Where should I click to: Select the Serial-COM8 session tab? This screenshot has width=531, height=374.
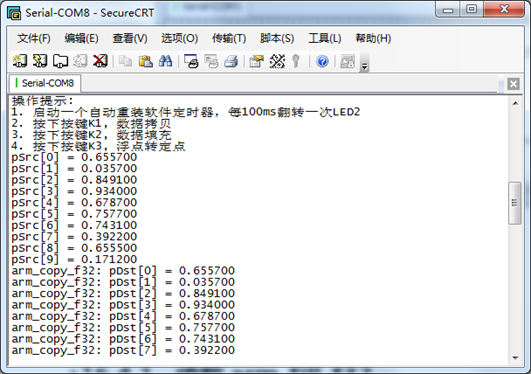[x=45, y=83]
